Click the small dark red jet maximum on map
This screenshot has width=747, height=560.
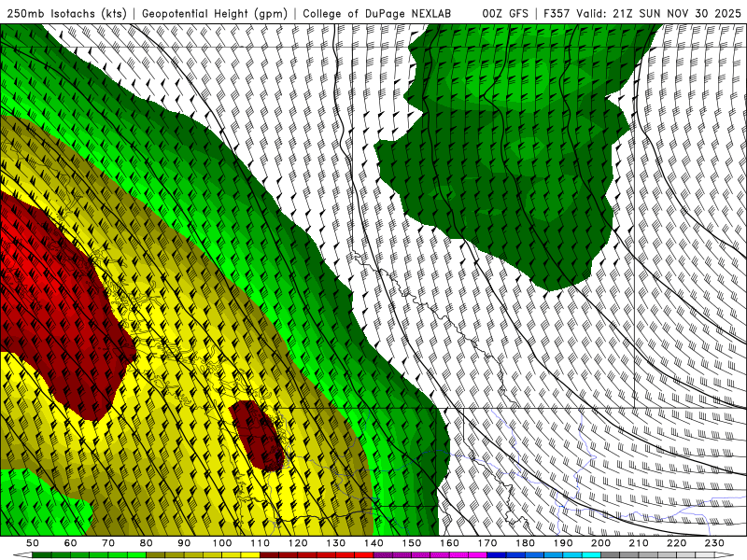pos(258,436)
